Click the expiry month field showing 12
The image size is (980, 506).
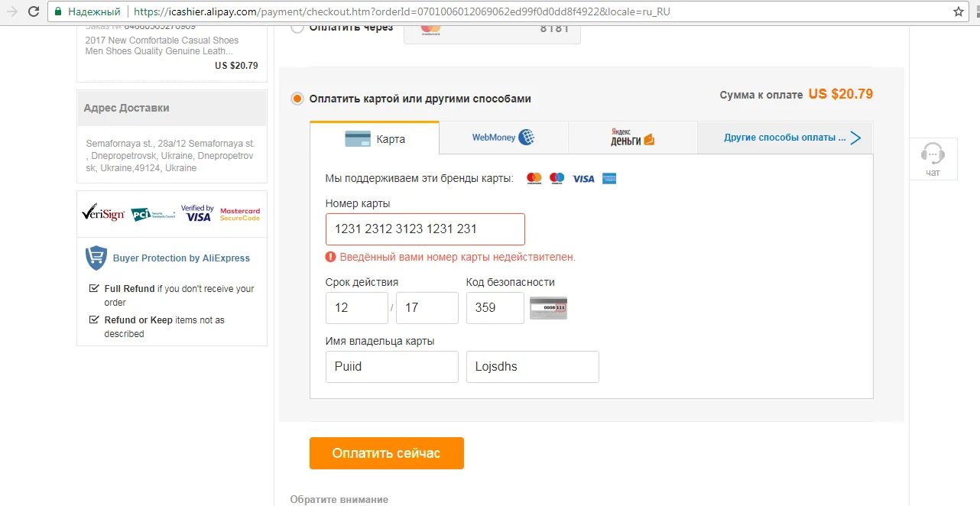[357, 307]
